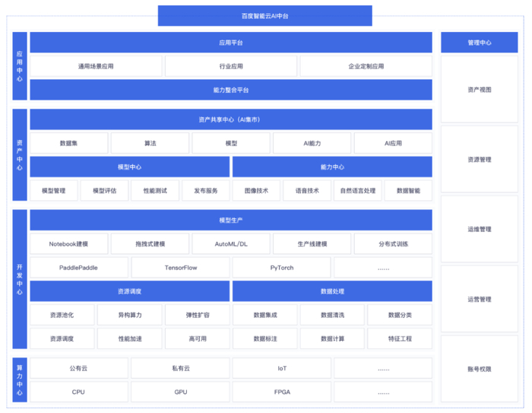
Task: Click the 公有云 box
Action: [x=79, y=368]
